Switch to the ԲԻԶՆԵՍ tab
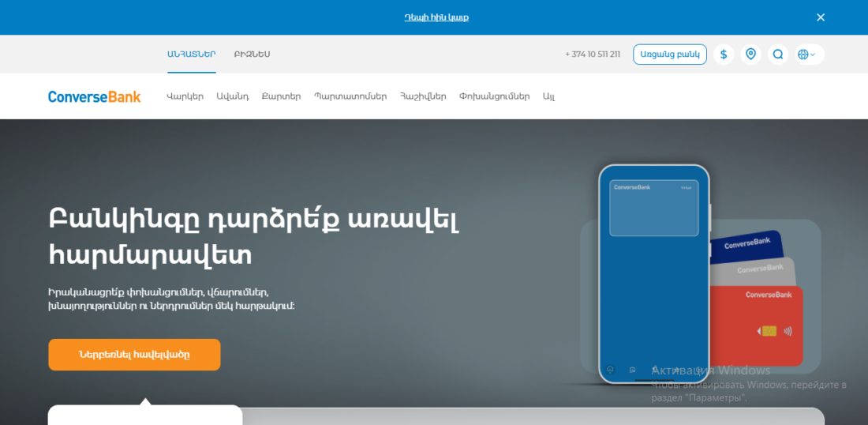 [252, 55]
